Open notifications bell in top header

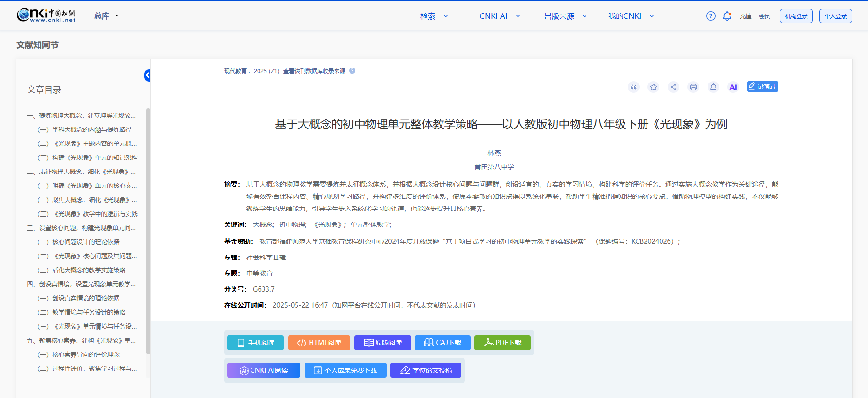pos(727,16)
